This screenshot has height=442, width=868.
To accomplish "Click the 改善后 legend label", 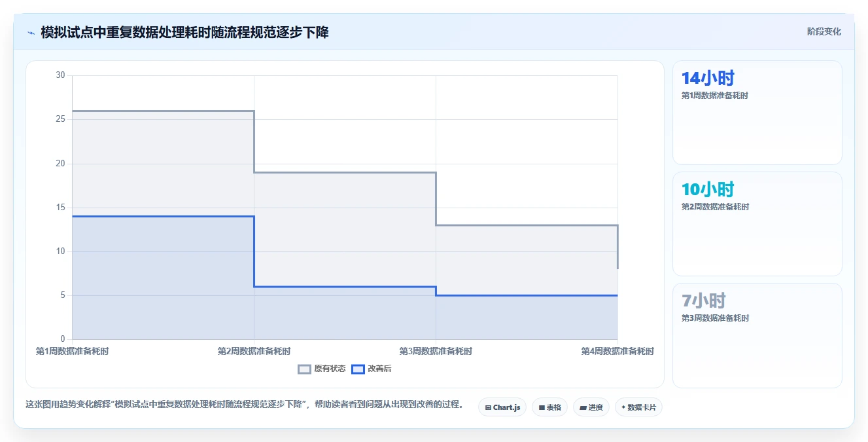I will coord(379,369).
